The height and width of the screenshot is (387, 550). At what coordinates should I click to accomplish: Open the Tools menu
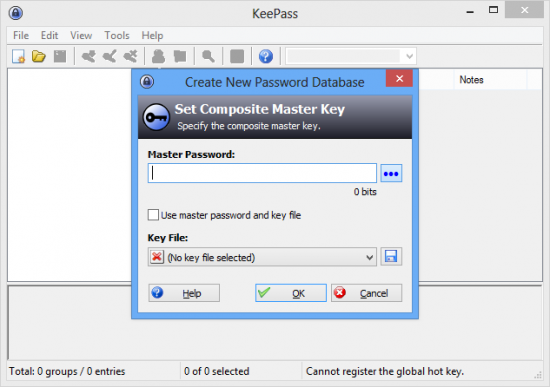(117, 35)
